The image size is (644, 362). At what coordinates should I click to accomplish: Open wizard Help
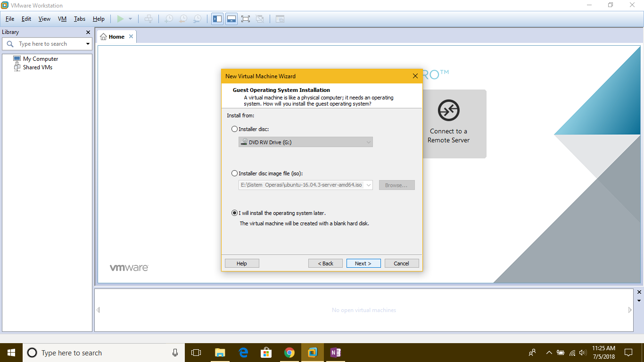242,263
